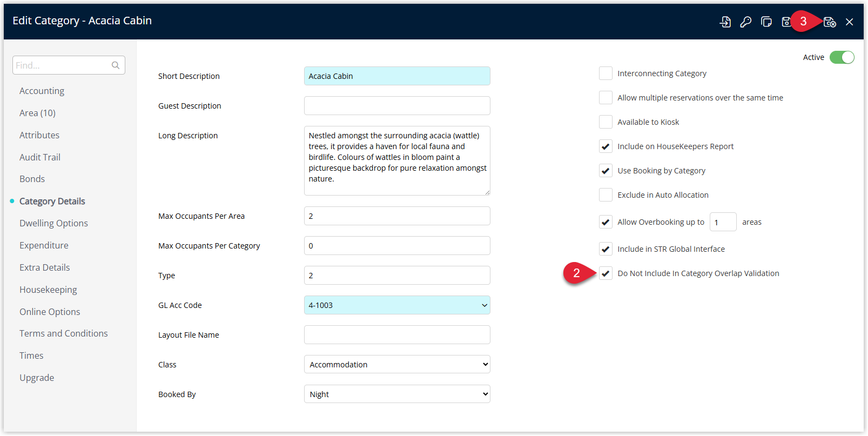
Task: Click the Save and Exit icon
Action: (x=830, y=22)
